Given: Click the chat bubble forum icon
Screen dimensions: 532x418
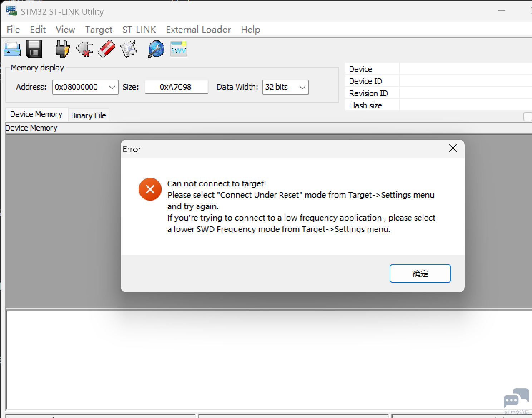Looking at the screenshot, I should pos(516,398).
